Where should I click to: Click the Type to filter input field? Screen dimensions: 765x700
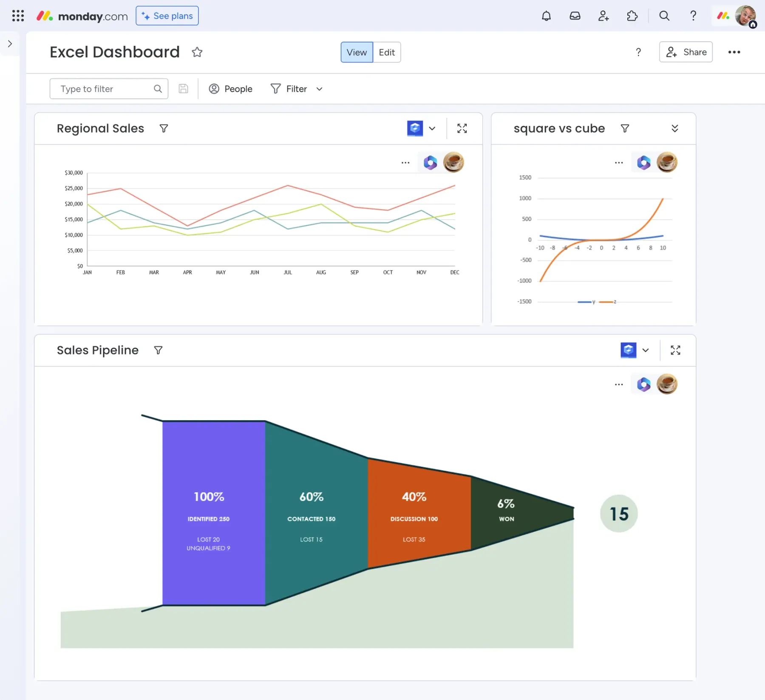click(x=102, y=88)
